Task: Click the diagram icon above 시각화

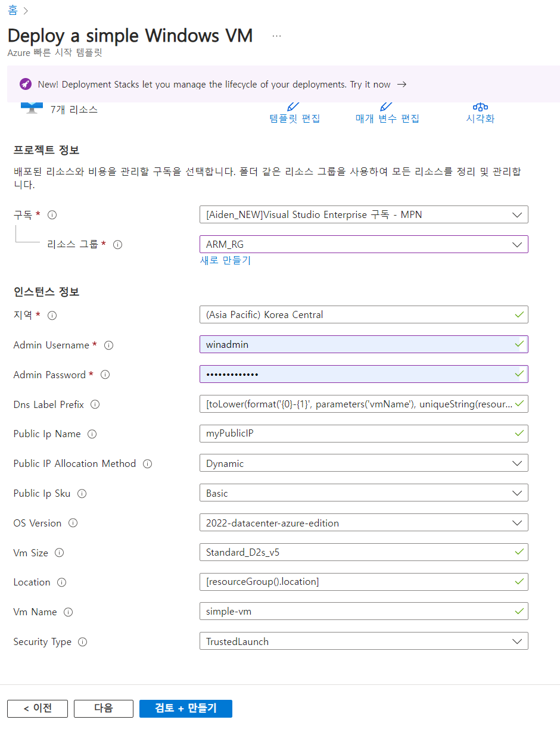Action: 480,107
